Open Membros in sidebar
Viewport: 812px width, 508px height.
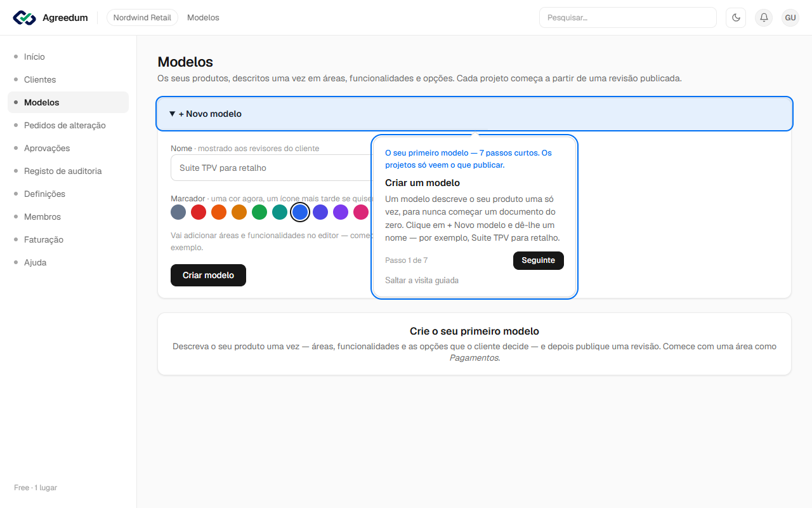68,217
